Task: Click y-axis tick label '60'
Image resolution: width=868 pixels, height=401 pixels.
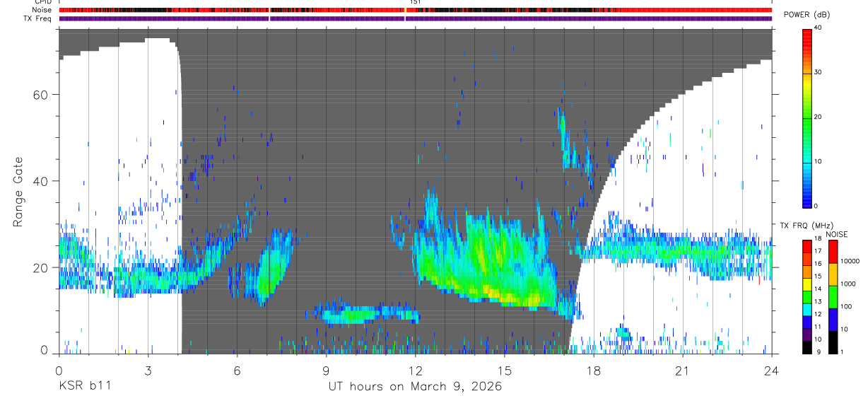Action: point(41,95)
